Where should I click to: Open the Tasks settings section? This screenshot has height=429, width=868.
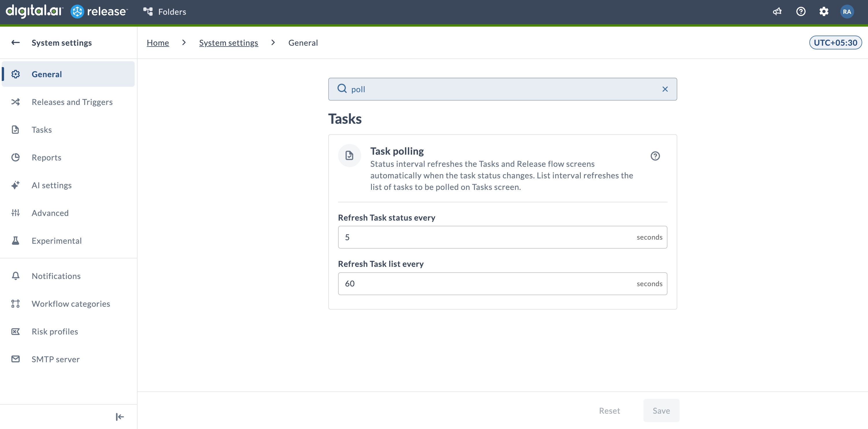pyautogui.click(x=68, y=130)
